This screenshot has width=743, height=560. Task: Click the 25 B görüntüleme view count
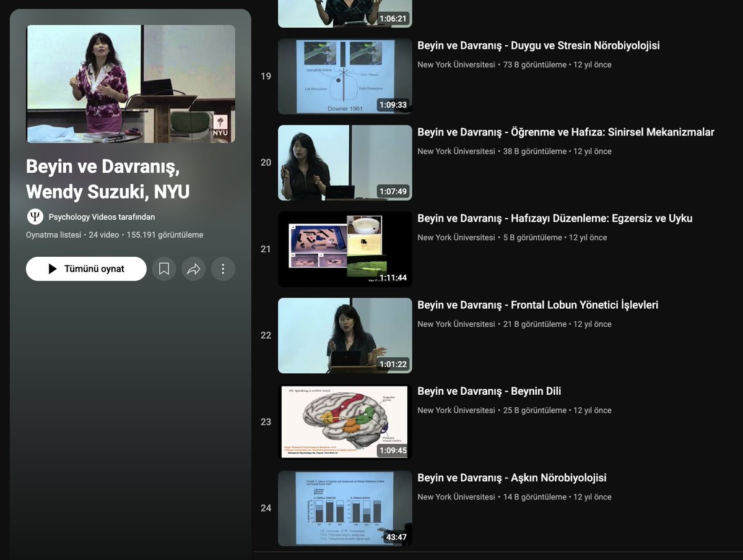(x=535, y=410)
